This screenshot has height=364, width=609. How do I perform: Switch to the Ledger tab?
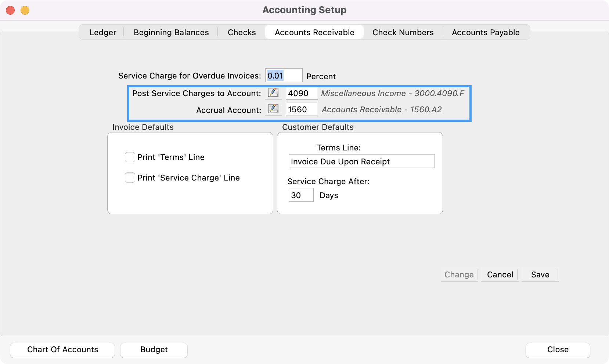tap(103, 32)
